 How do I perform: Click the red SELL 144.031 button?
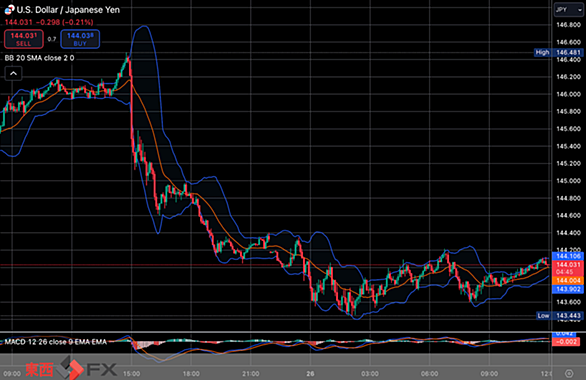[x=24, y=39]
